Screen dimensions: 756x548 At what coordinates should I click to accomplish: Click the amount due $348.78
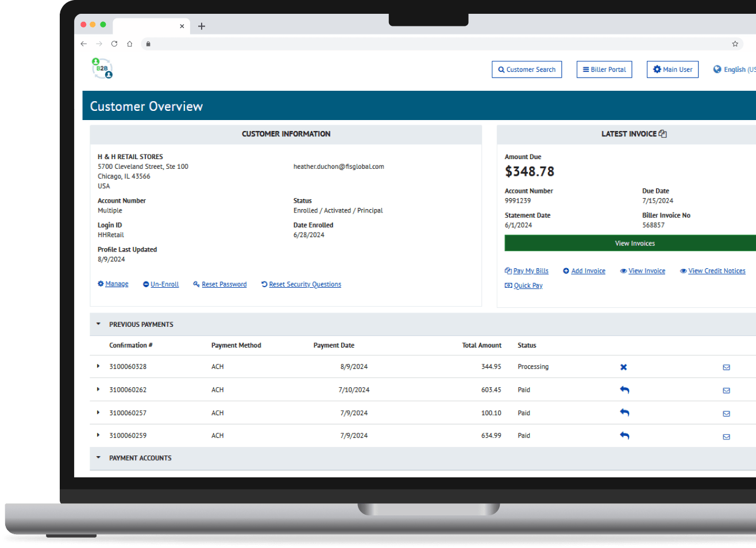530,171
